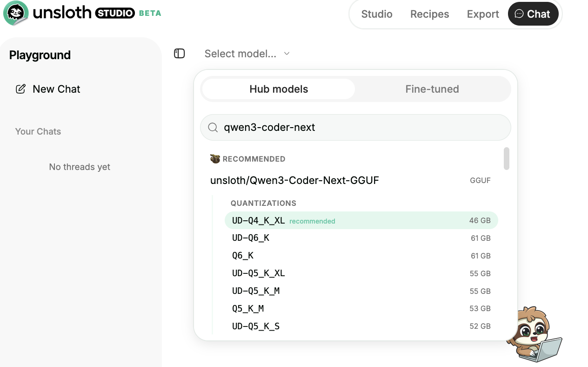Go to the Recipes page

point(429,14)
